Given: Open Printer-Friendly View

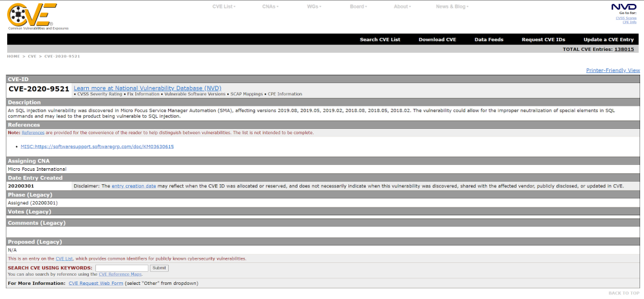Looking at the screenshot, I should coord(612,70).
